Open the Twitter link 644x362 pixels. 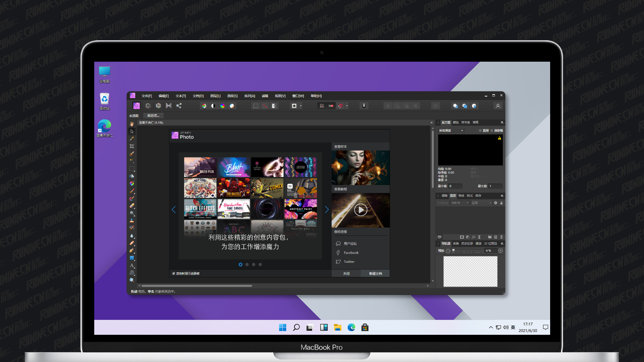349,262
